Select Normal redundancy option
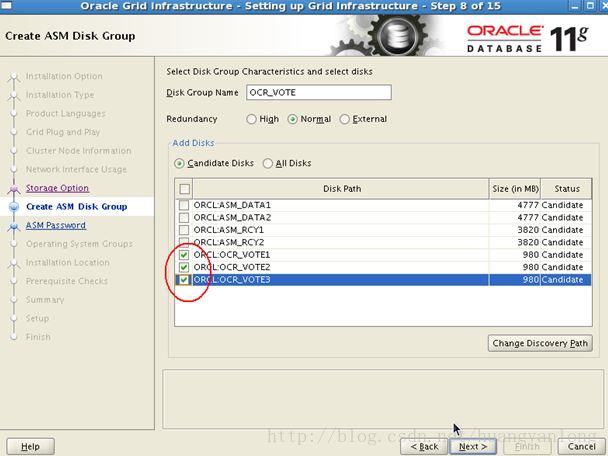The width and height of the screenshot is (608, 456). coord(292,119)
